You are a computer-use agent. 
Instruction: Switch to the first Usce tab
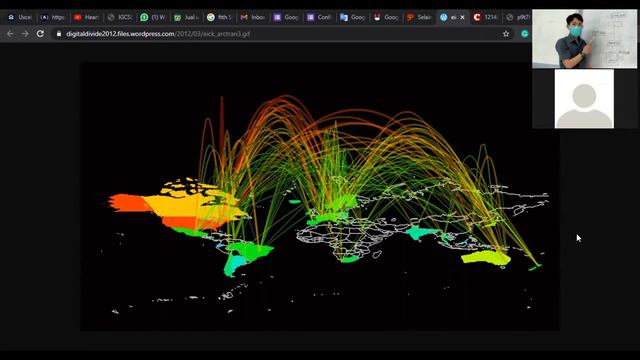[20, 17]
